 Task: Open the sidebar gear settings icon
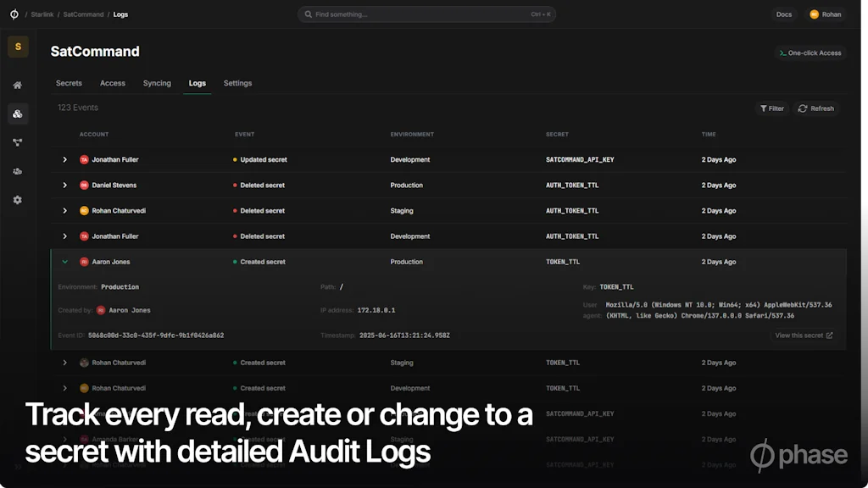[x=18, y=200]
